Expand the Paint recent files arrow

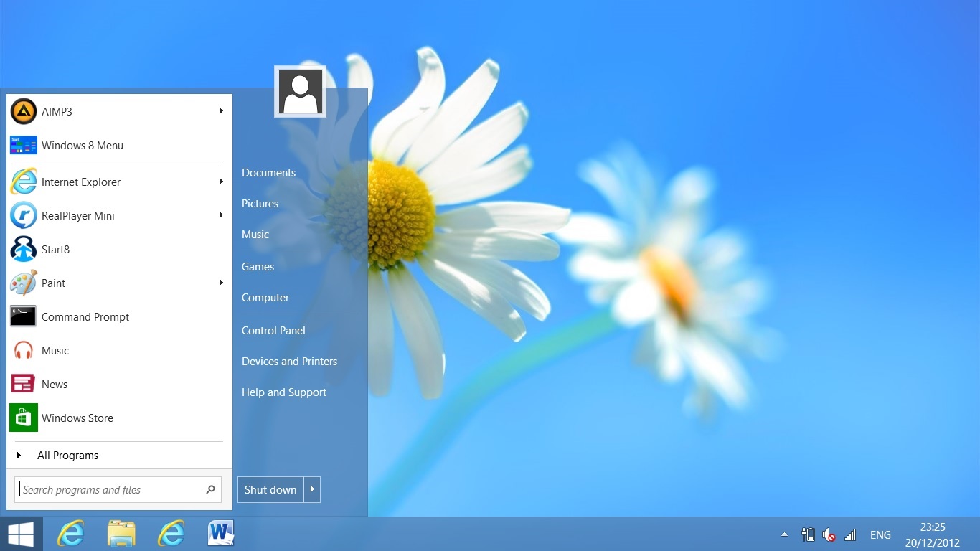click(x=222, y=283)
